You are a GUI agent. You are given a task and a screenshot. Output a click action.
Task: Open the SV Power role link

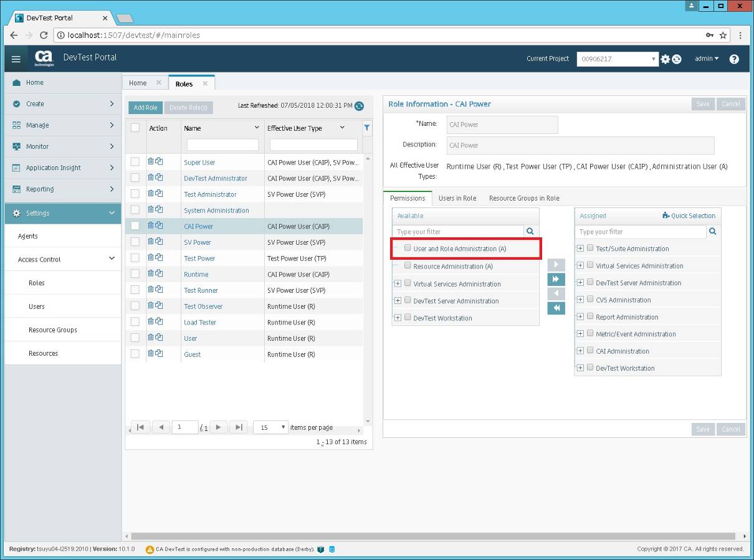coord(198,242)
